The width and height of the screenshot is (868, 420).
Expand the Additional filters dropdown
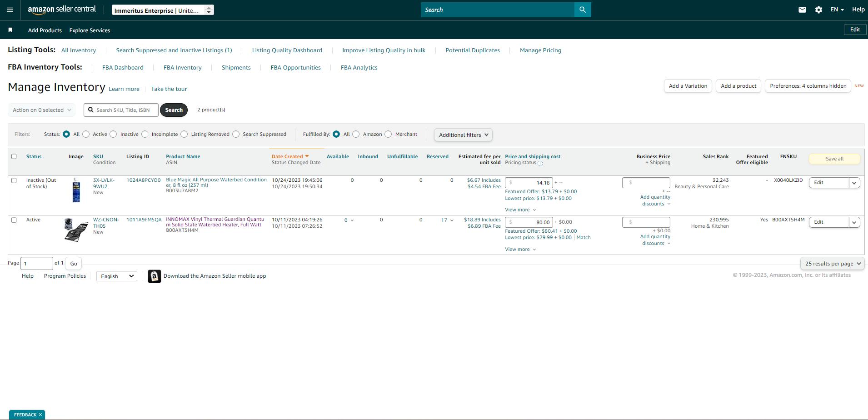tap(463, 135)
